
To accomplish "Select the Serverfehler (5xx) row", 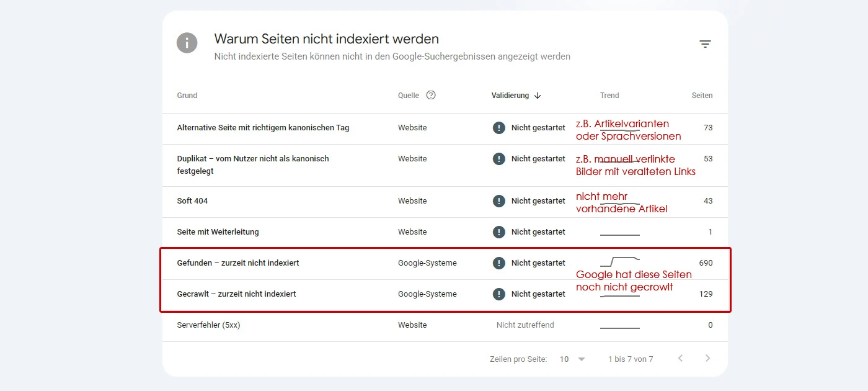I will click(445, 325).
